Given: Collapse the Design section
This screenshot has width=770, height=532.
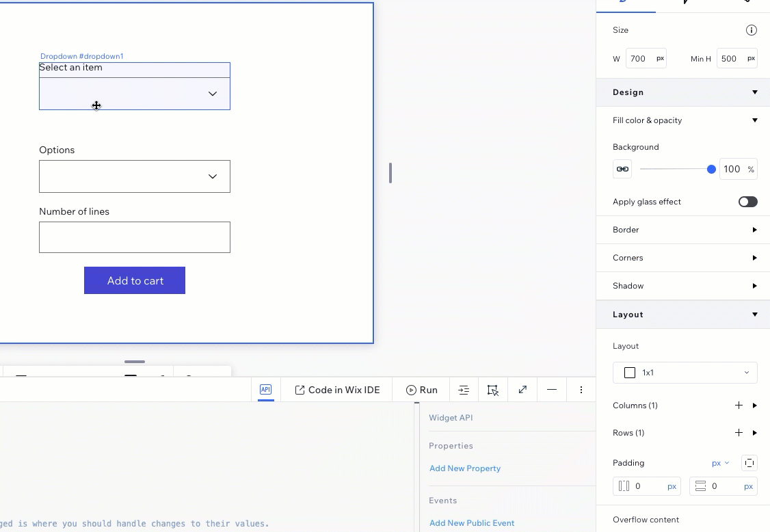Looking at the screenshot, I should pos(755,92).
